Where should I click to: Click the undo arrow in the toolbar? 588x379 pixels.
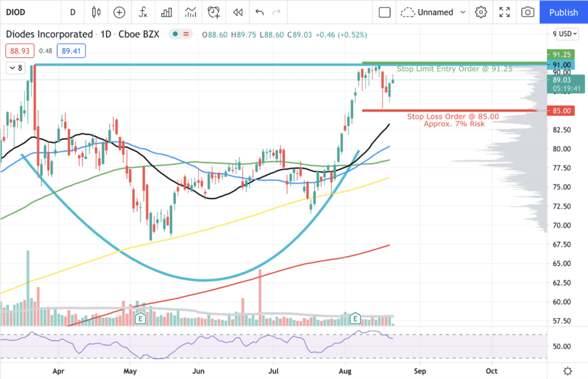[x=259, y=12]
